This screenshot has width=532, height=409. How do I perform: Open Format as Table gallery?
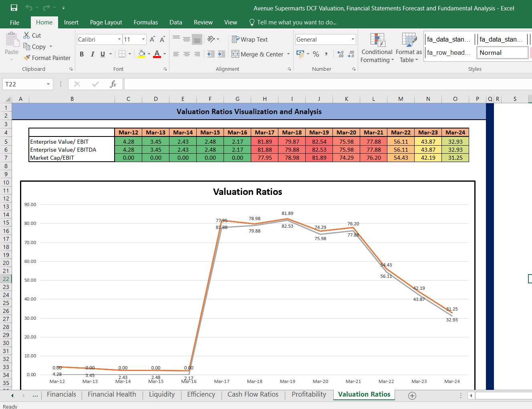(x=409, y=48)
